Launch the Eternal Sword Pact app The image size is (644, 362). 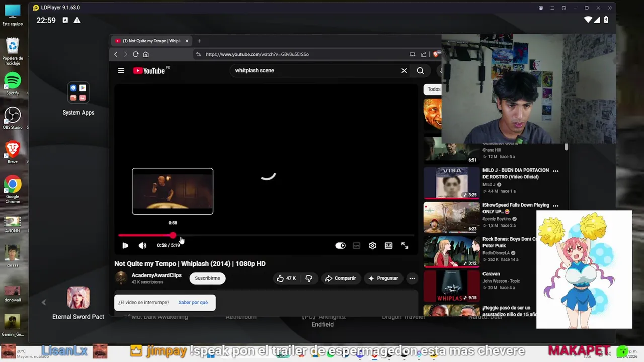click(78, 304)
